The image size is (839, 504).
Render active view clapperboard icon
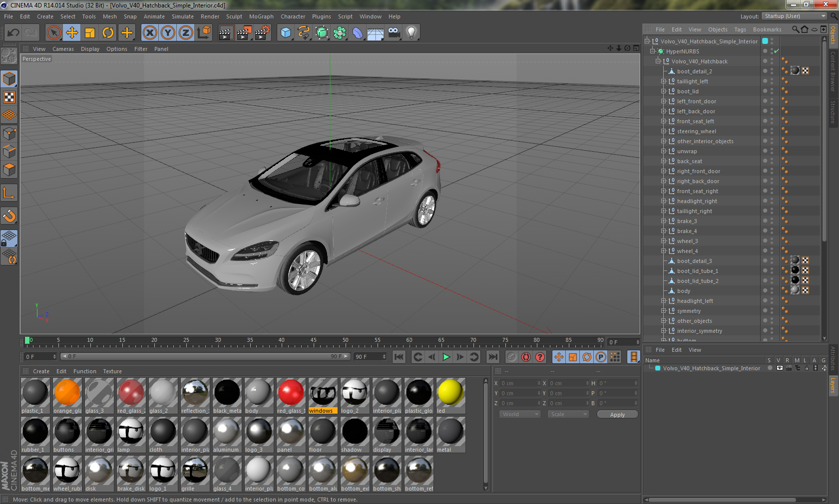pos(226,33)
